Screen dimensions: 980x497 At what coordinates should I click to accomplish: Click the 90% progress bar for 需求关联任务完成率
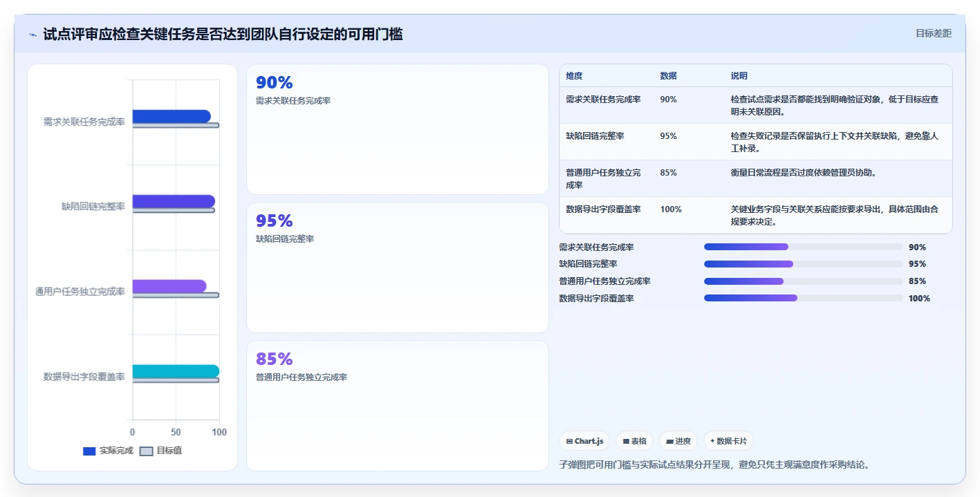(x=804, y=247)
